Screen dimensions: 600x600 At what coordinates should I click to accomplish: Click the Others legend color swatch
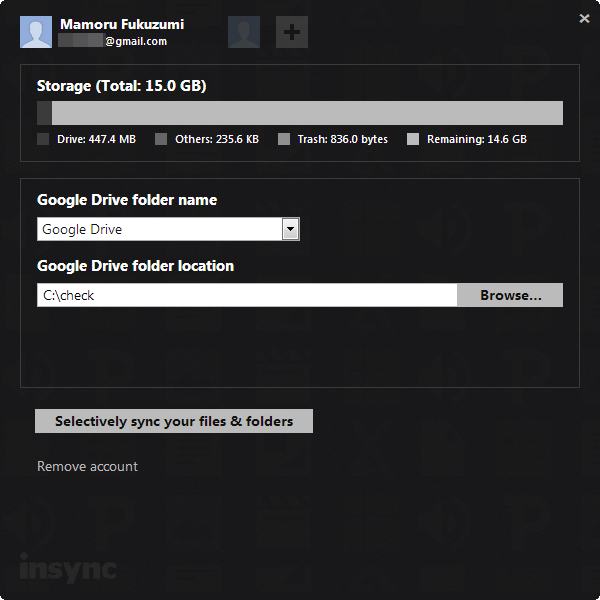pyautogui.click(x=161, y=139)
